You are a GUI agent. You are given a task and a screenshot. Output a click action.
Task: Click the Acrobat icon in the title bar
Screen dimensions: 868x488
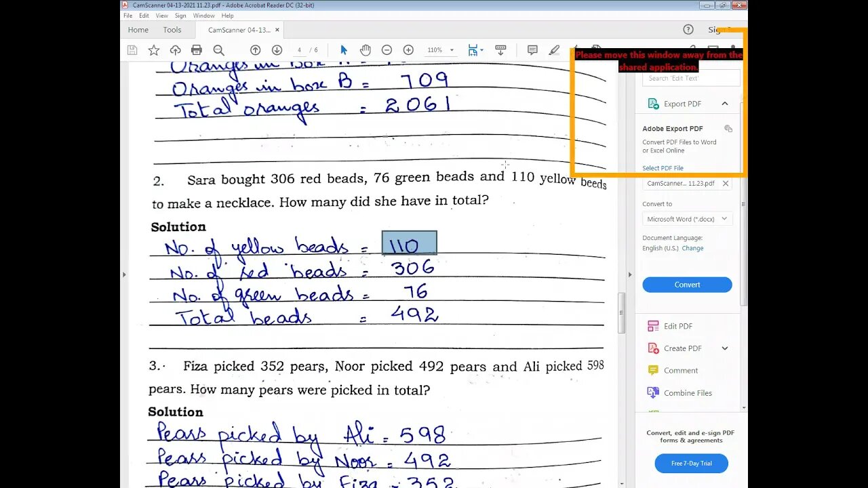[125, 5]
